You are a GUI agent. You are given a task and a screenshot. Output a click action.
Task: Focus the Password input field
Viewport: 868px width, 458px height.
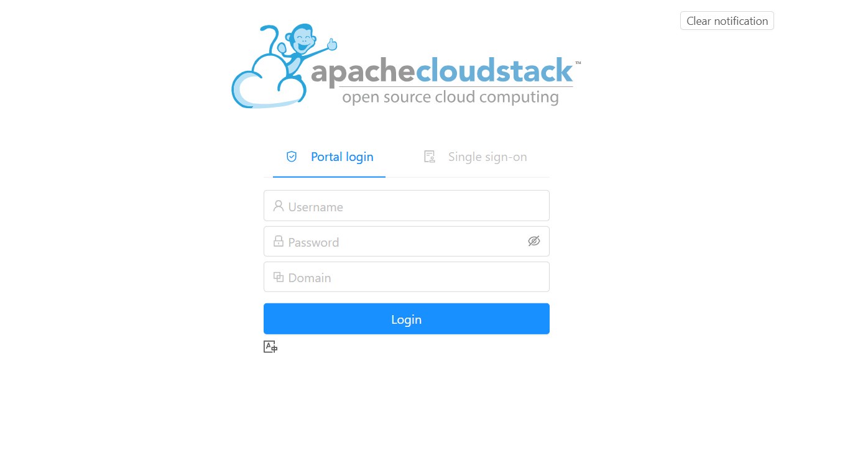coord(407,241)
